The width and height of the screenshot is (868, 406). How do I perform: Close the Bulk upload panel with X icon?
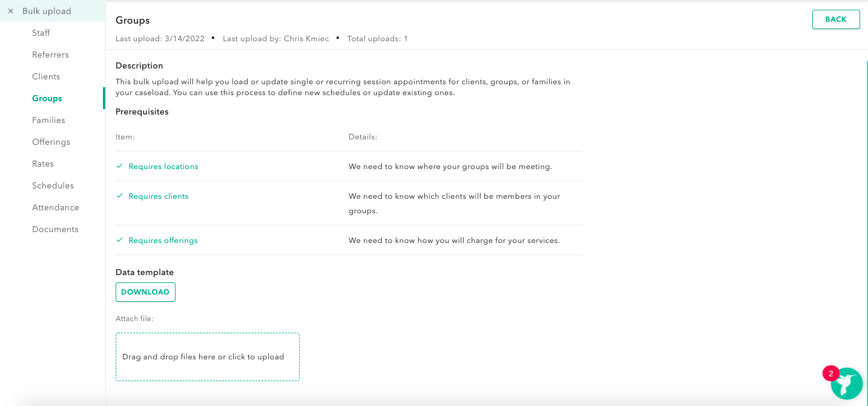pyautogui.click(x=10, y=11)
